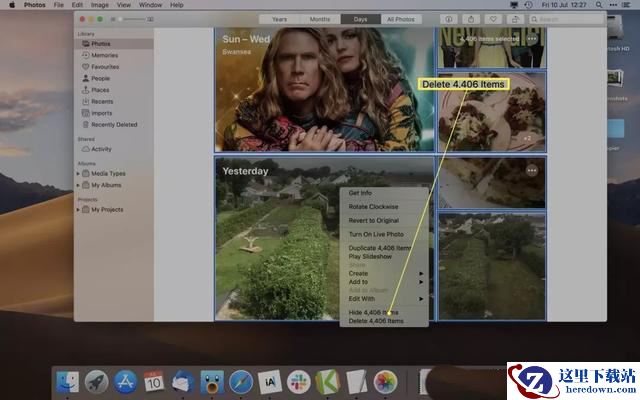Switch to the Years tab

pos(279,19)
